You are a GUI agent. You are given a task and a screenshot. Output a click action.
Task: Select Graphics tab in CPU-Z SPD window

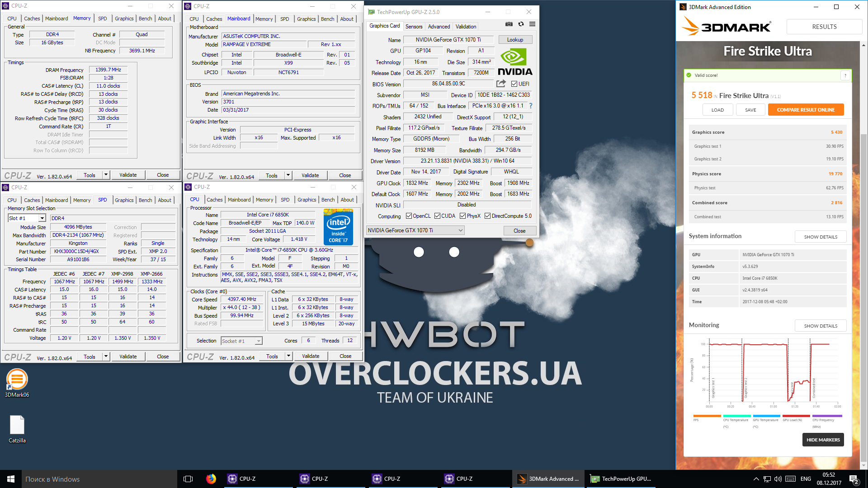coord(124,200)
